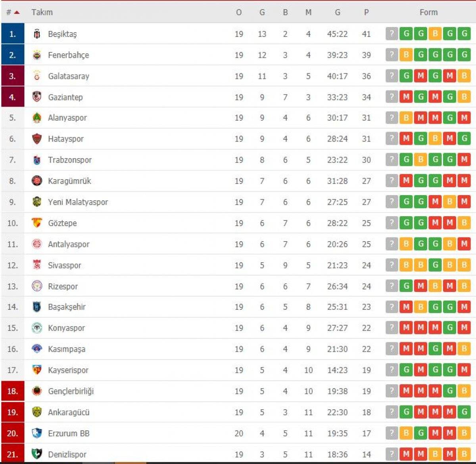Click the Ankaragücü club crest
Screen dimensions: 476x464
[37, 412]
